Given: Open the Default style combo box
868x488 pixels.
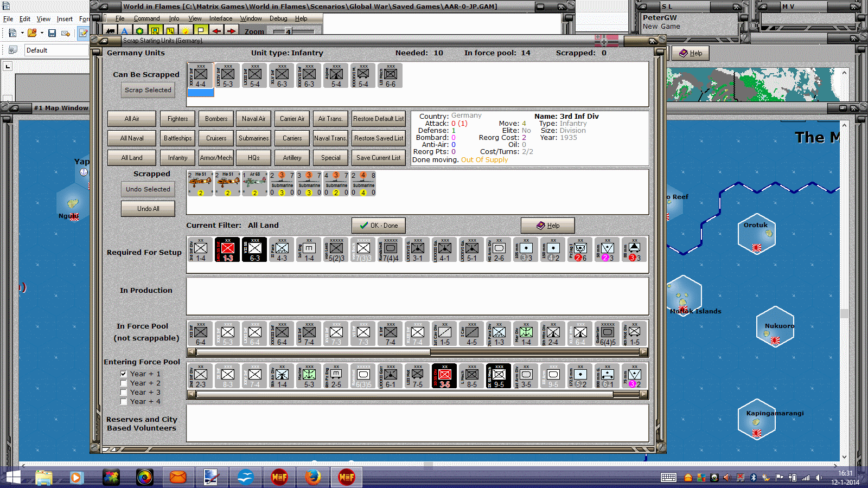Looking at the screenshot, I should pyautogui.click(x=57, y=50).
